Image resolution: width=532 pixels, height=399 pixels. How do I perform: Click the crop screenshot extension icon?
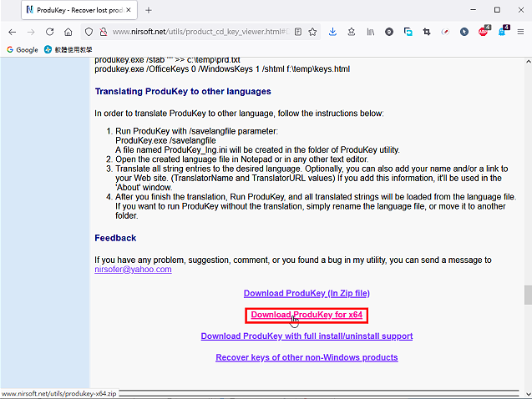coord(427,32)
